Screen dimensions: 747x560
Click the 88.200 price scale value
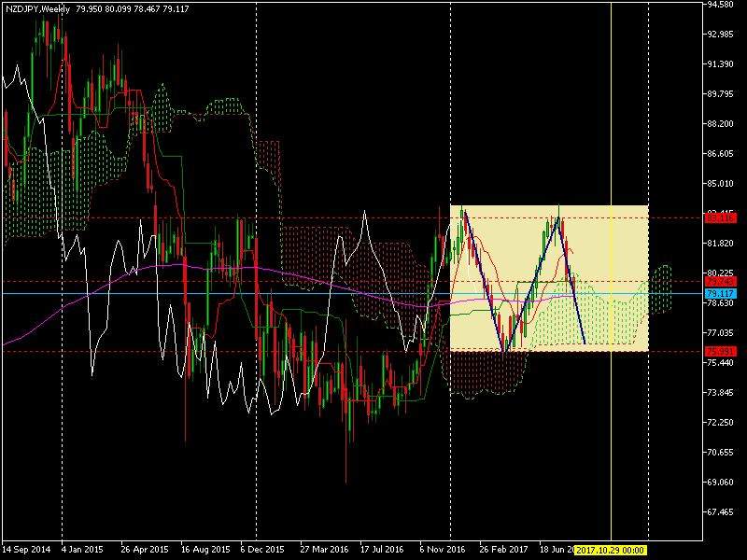720,123
